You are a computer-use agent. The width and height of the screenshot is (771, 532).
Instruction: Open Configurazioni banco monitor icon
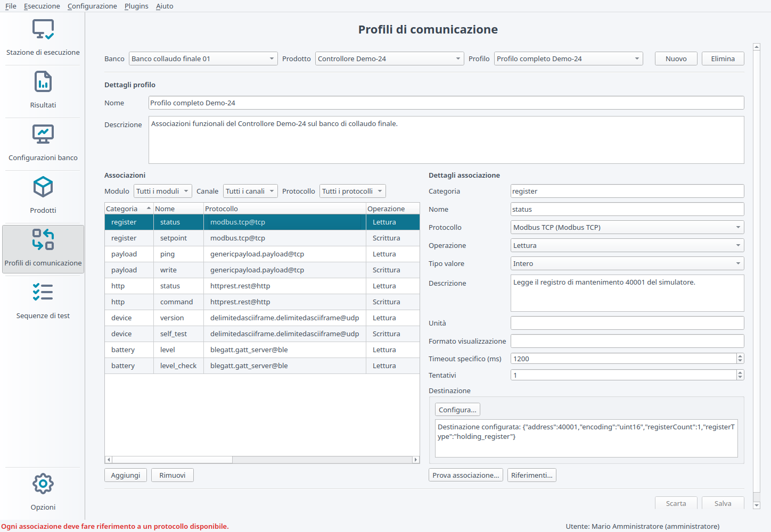point(43,135)
